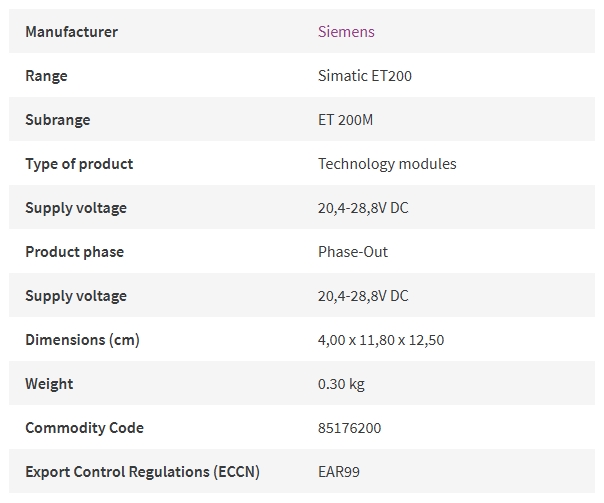Select the Phase-Out value text
This screenshot has height=503, width=604.
coord(353,252)
